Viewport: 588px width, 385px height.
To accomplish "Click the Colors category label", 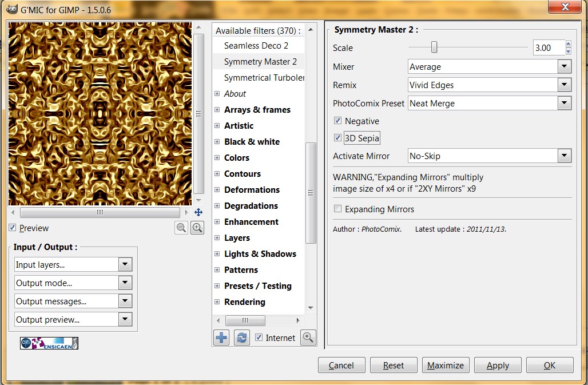I will pyautogui.click(x=237, y=157).
